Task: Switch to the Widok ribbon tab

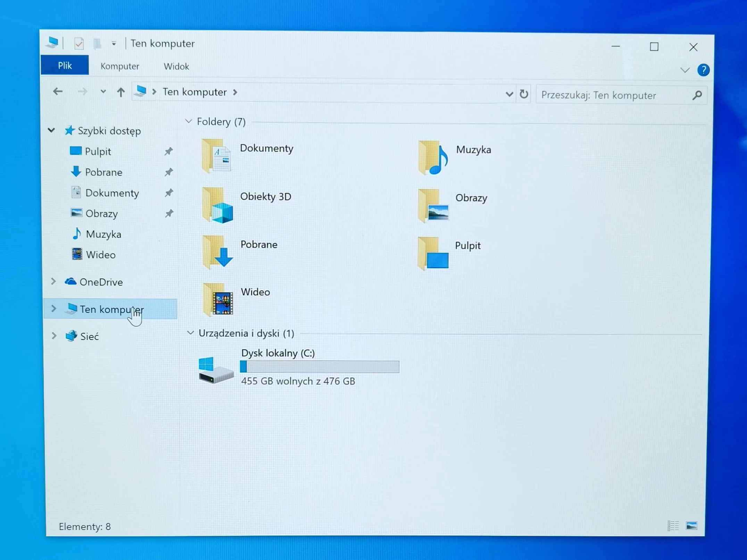Action: tap(176, 66)
